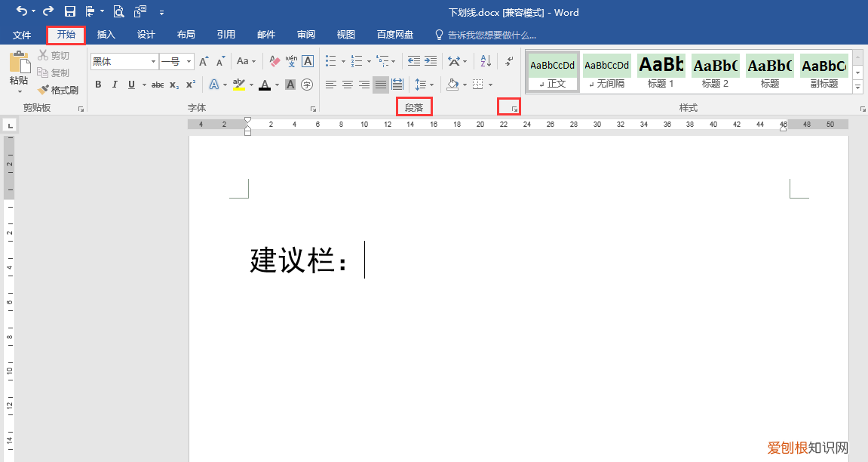Image resolution: width=868 pixels, height=462 pixels.
Task: Click the Underline (U) icon
Action: coord(131,85)
